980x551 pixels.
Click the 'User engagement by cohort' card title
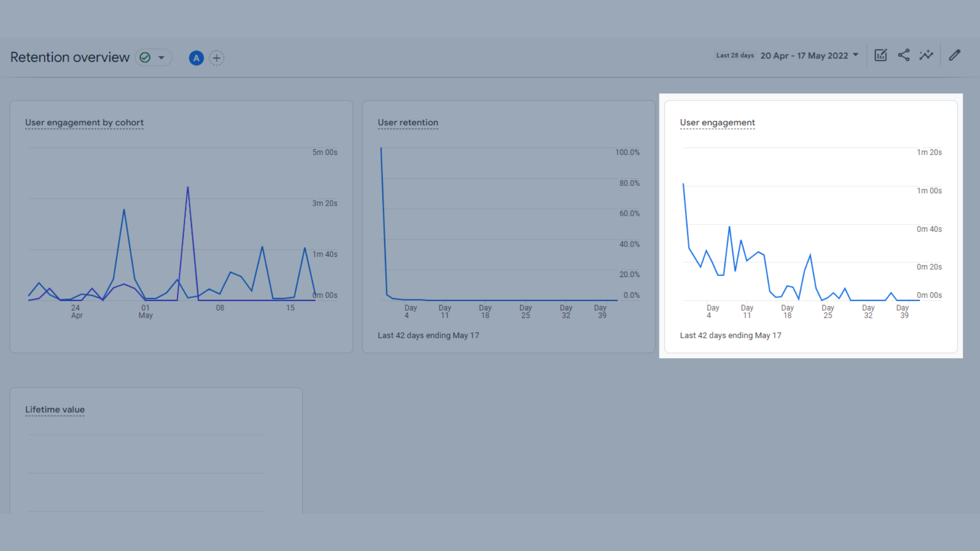pos(84,122)
